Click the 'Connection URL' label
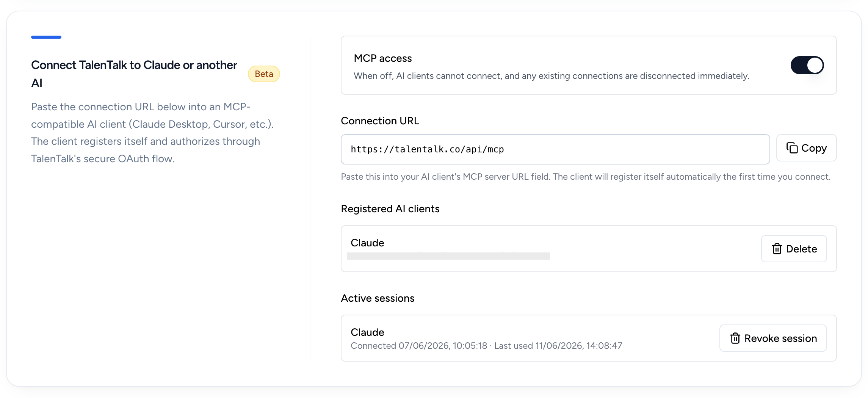Image resolution: width=868 pixels, height=398 pixels. point(380,121)
